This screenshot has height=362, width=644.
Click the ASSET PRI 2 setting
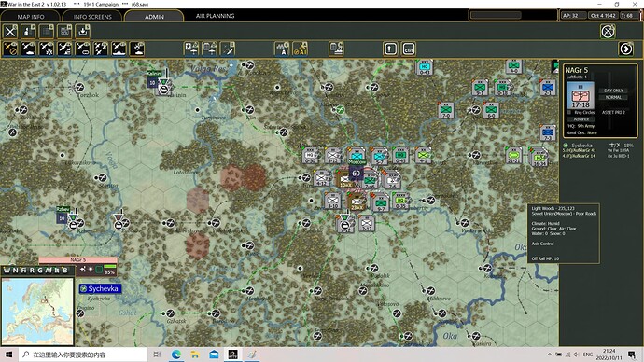[x=613, y=112]
